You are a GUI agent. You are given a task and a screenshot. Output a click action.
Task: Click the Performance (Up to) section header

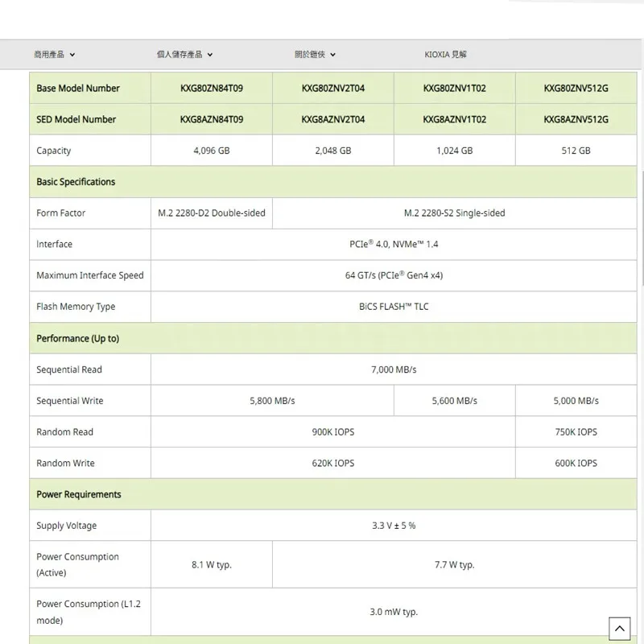click(77, 338)
